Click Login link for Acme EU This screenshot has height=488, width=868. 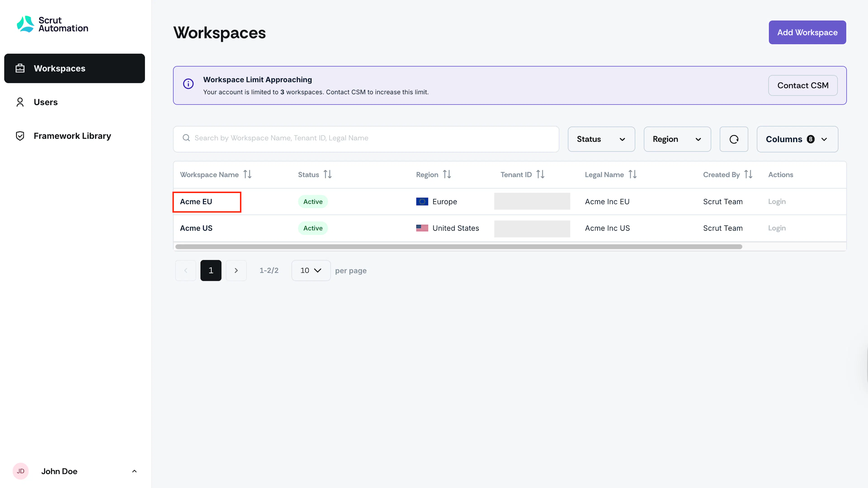coord(777,202)
